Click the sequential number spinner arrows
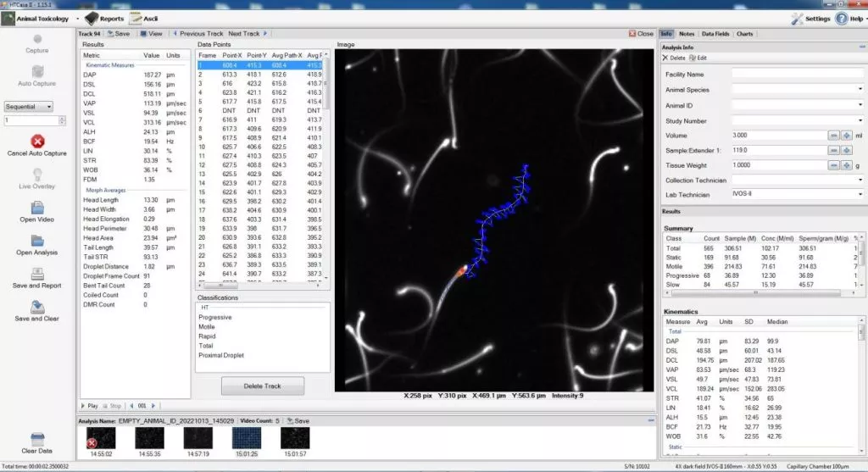Viewport: 868px width, 472px height. (x=62, y=120)
